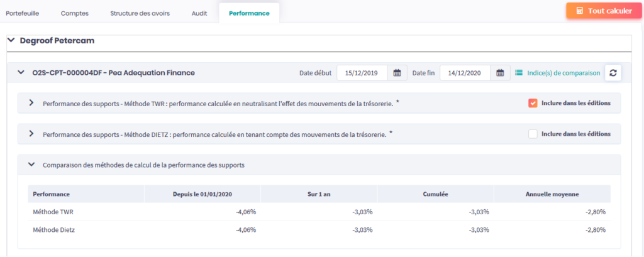Expand Performance des supports Méthode DIETZ
This screenshot has height=257, width=644.
(x=31, y=133)
